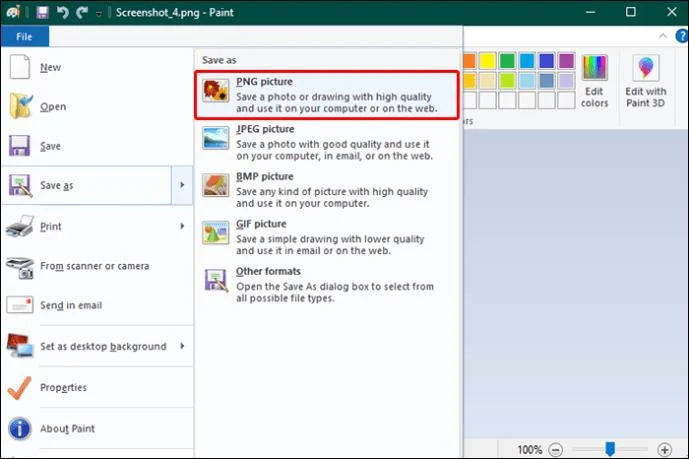Image resolution: width=689 pixels, height=459 pixels.
Task: Expand Set as desktop background arrow
Action: tap(182, 346)
